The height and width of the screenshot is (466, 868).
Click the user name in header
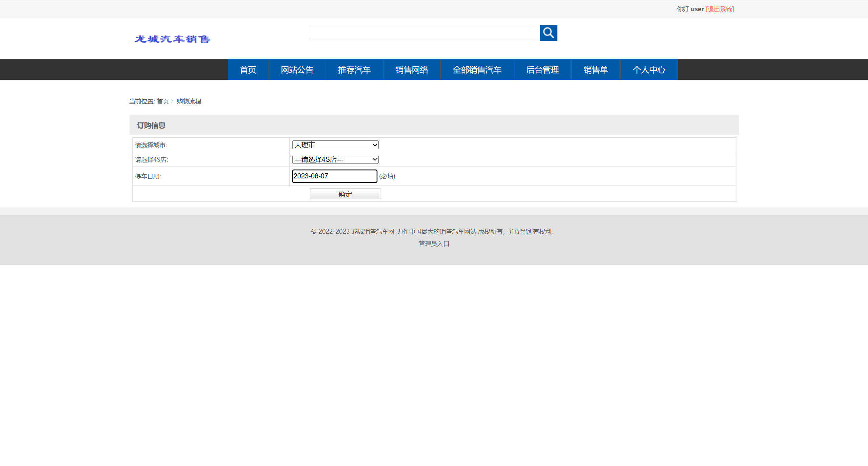697,9
